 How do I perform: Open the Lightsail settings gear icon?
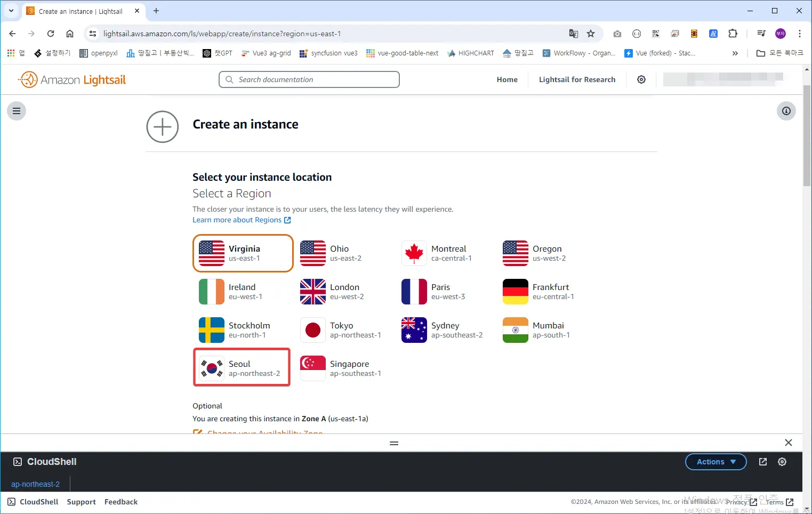(641, 79)
